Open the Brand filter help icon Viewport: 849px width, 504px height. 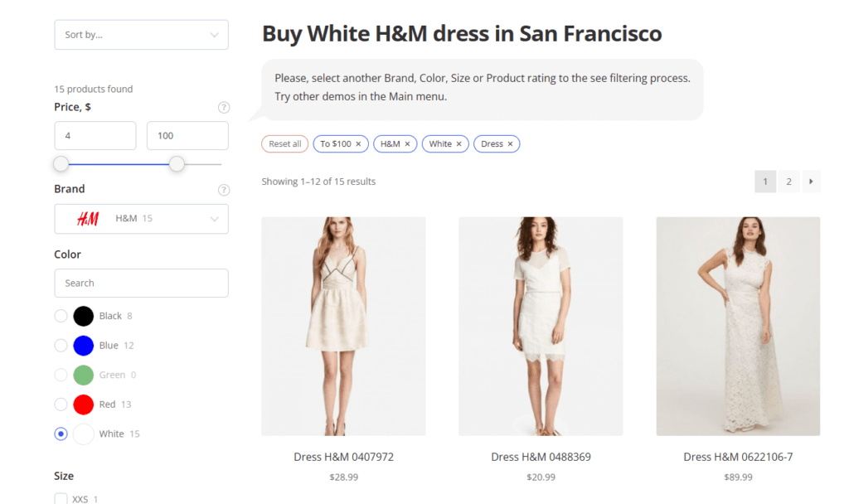point(224,189)
